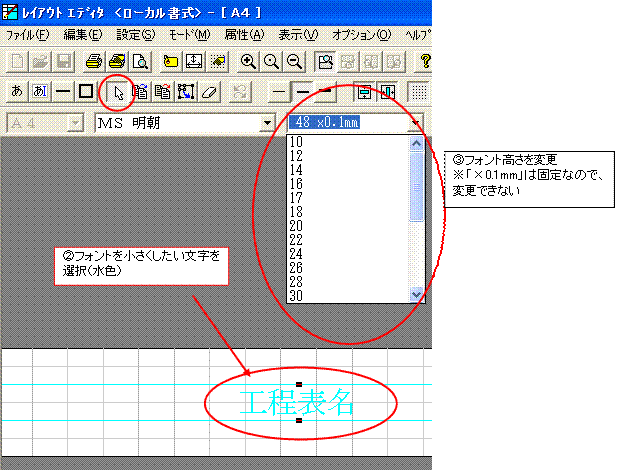Open the ヘルプ menu

pyautogui.click(x=418, y=35)
